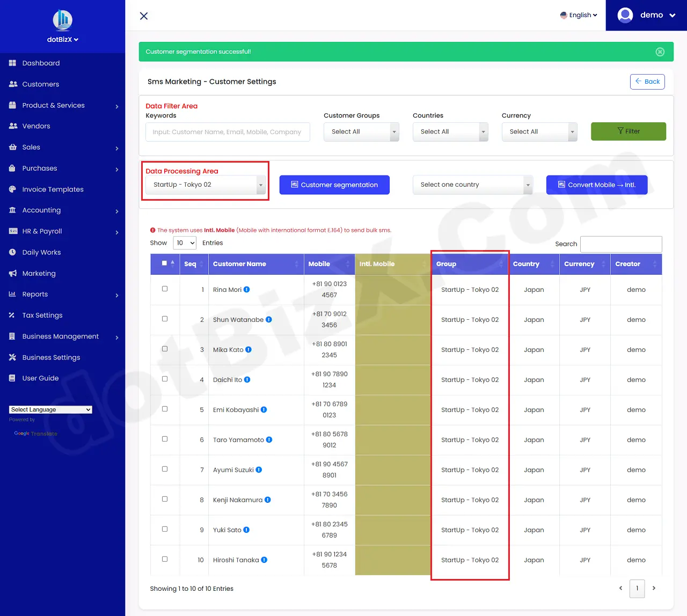
Task: Click the info icon beside Rina Mori
Action: coord(247,290)
